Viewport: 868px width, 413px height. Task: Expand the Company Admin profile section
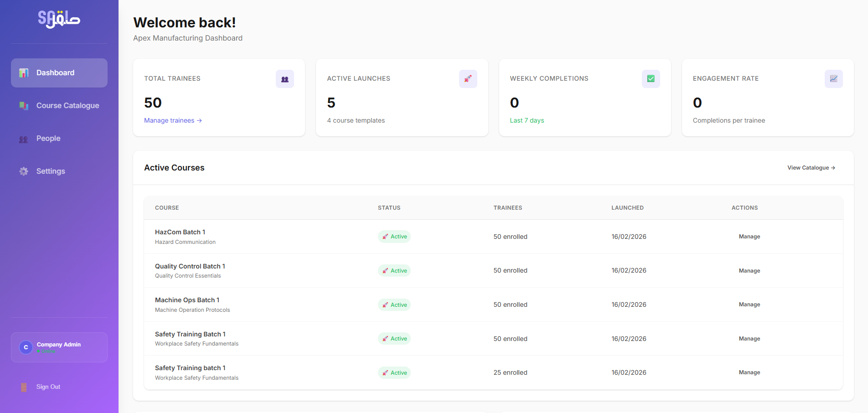[59, 347]
